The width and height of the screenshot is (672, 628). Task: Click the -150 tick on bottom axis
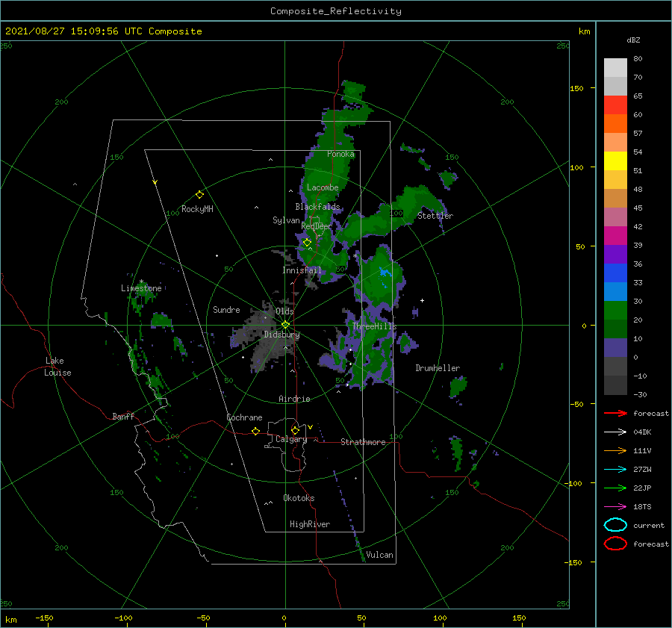[44, 618]
